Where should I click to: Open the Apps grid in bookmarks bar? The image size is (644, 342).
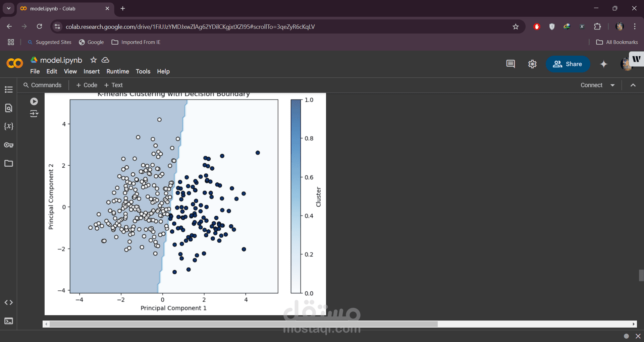coord(11,42)
